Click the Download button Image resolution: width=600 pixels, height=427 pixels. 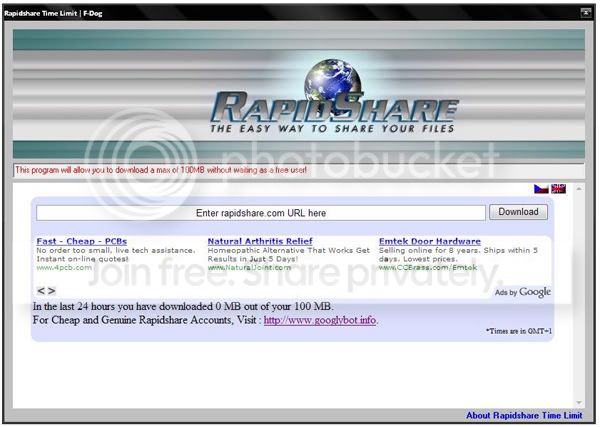(x=518, y=212)
